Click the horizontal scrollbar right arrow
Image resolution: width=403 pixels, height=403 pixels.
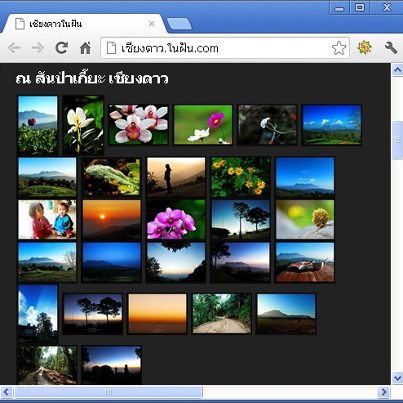384,392
